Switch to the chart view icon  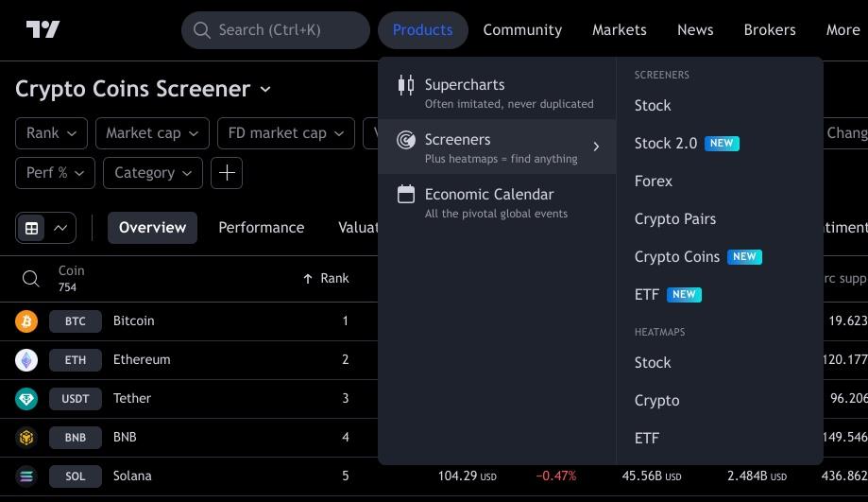60,228
